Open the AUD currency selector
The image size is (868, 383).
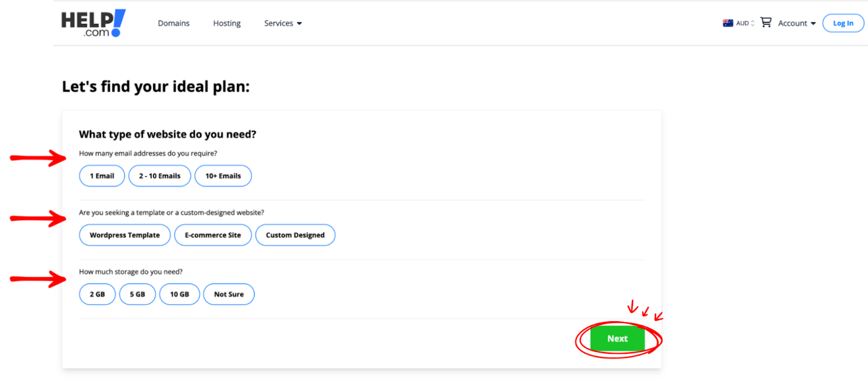coord(745,23)
